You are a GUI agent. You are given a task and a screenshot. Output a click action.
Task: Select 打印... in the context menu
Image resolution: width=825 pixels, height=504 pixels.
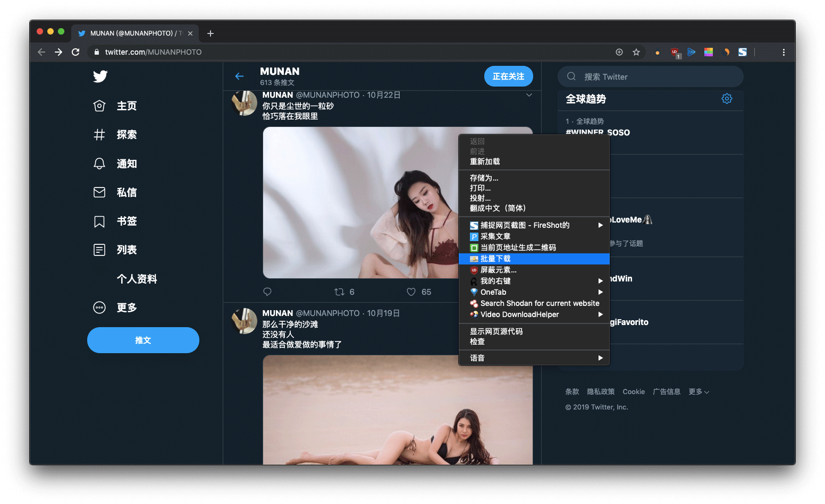534,188
